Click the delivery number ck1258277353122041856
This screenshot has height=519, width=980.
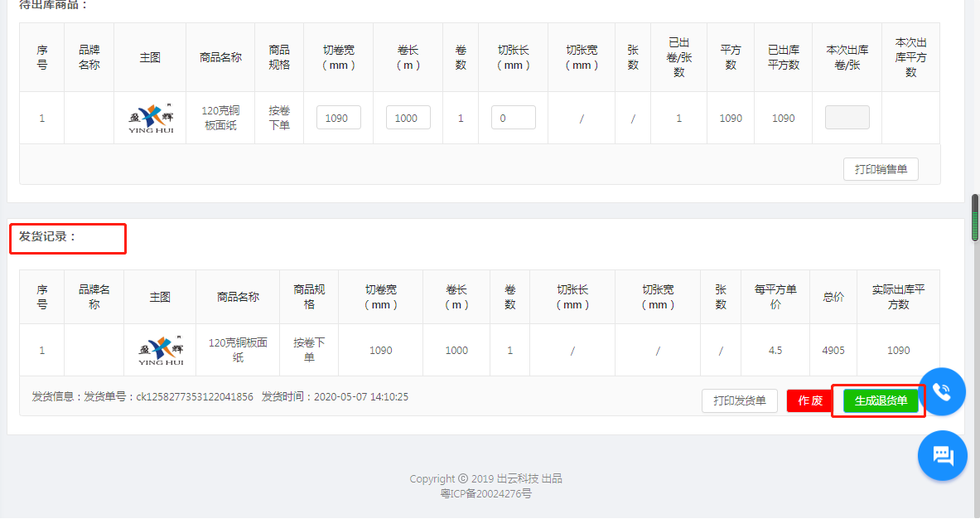pos(195,397)
